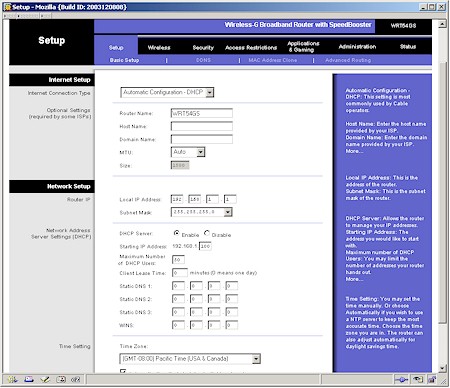Open the Access Restrictions tab
Image resolution: width=450 pixels, height=388 pixels.
pos(251,48)
